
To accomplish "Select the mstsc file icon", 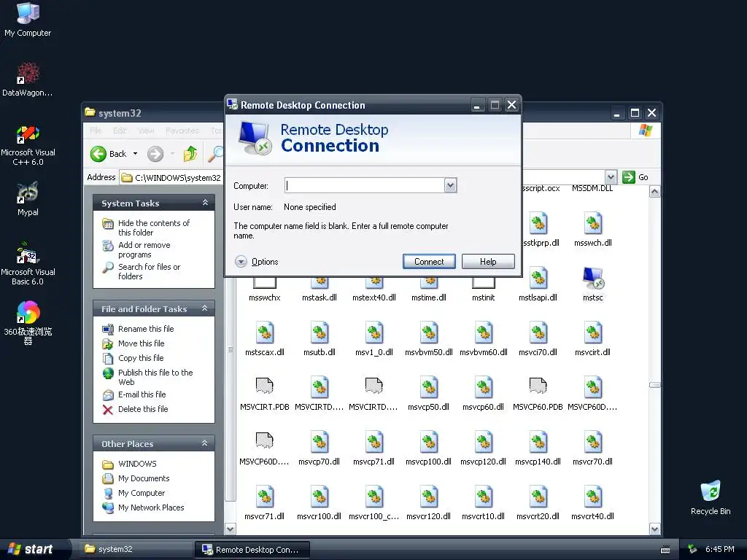I will click(x=592, y=284).
